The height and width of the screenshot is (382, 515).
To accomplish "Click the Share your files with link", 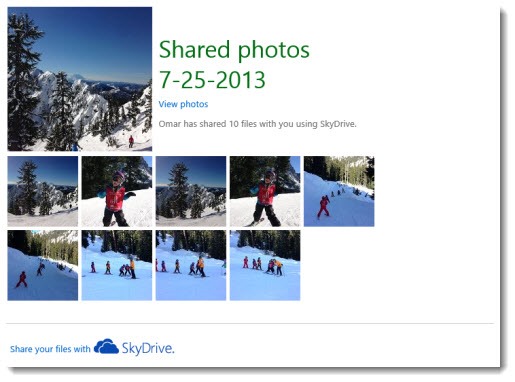I will tap(50, 349).
